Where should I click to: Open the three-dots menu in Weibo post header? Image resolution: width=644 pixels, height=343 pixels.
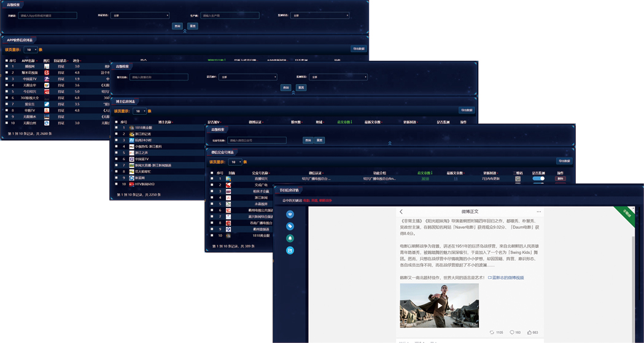(539, 212)
